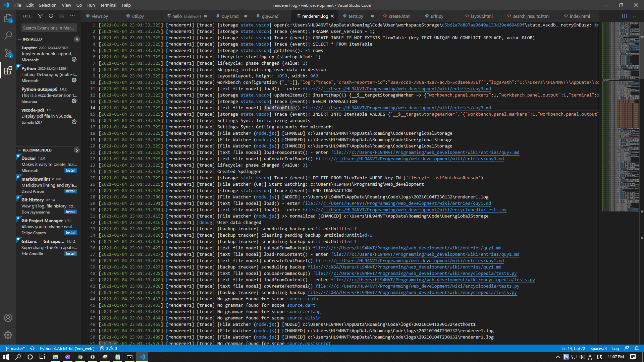Switch to the views.py tab
The image size is (644, 362).
pos(100,16)
